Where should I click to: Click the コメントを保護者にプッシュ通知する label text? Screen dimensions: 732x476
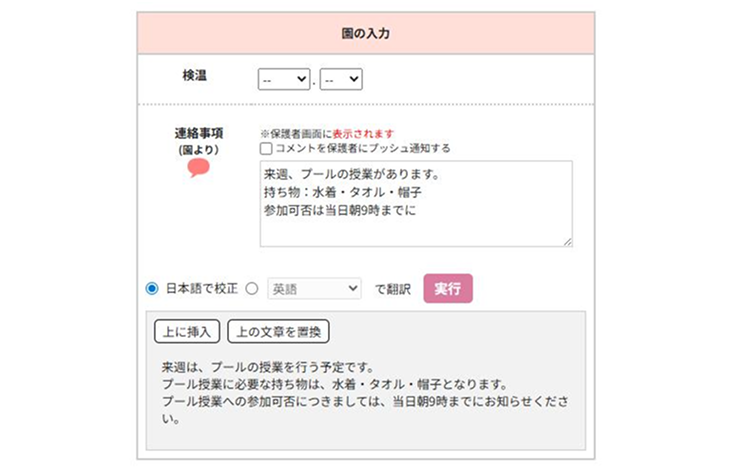(362, 148)
